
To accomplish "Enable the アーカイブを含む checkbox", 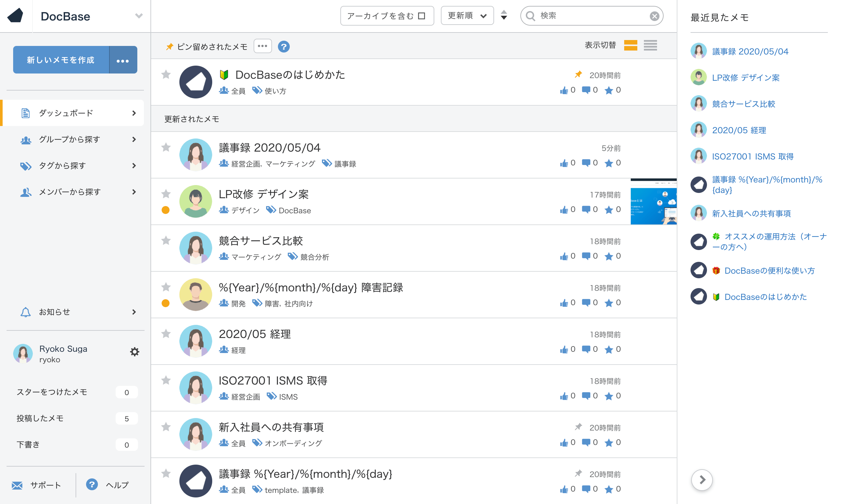I will click(421, 15).
